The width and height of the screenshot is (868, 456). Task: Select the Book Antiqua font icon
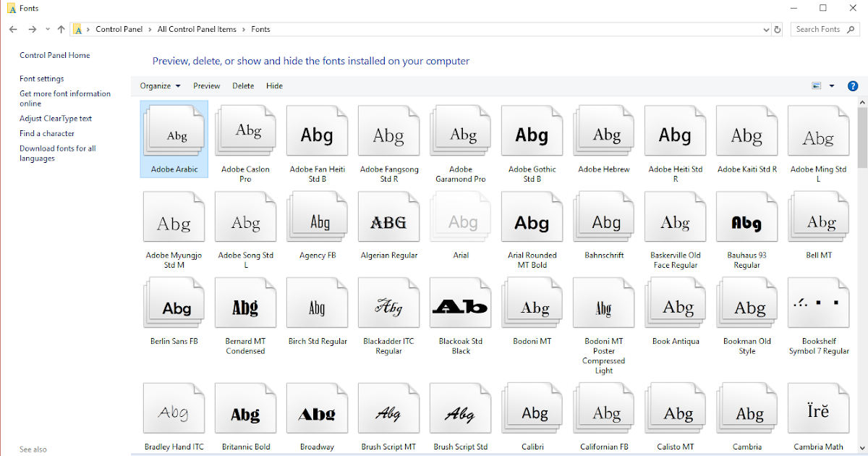[x=676, y=304]
